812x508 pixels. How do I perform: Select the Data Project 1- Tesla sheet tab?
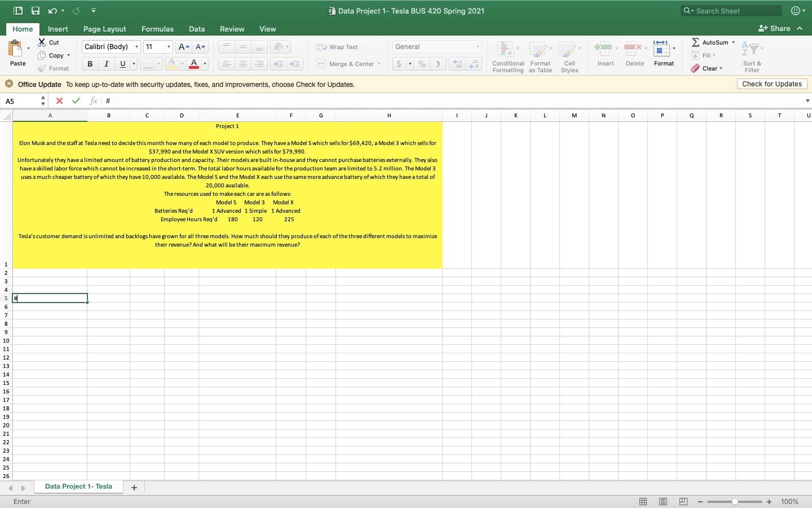click(x=78, y=487)
